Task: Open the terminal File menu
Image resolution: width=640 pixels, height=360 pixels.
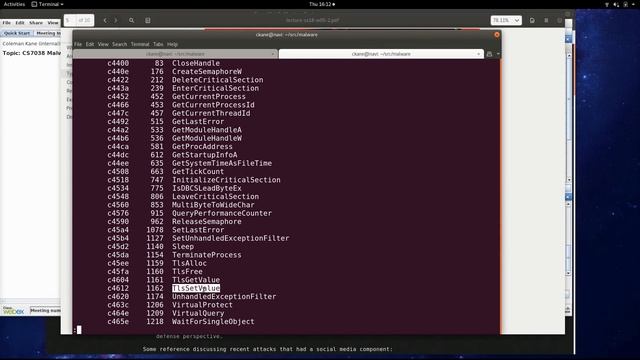Action: point(78,44)
